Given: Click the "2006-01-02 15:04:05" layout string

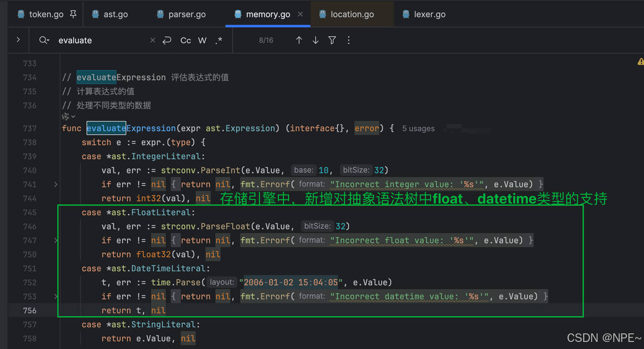Looking at the screenshot, I should click(291, 283).
